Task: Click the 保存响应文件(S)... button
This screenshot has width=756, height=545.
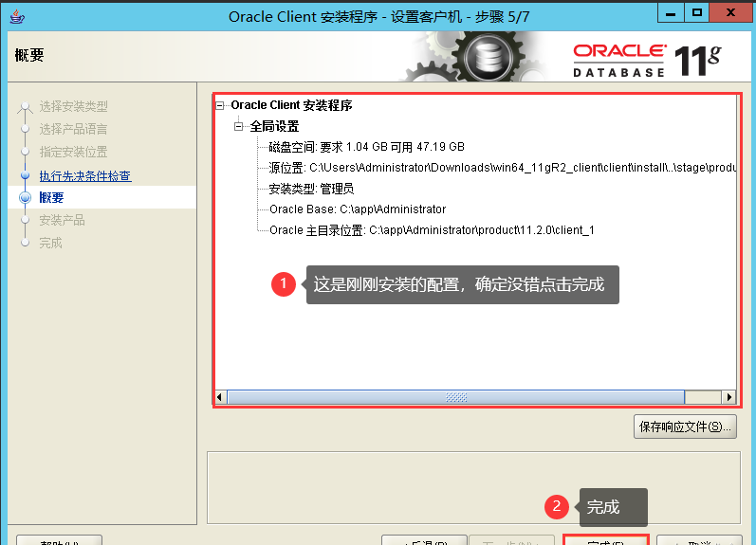Action: click(x=685, y=427)
